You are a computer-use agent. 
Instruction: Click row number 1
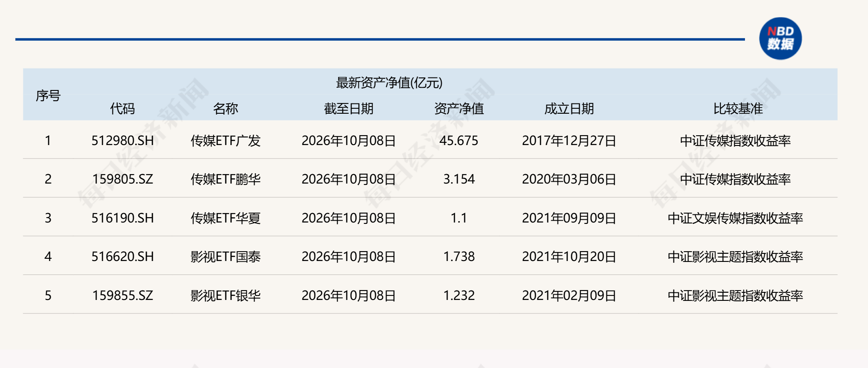(x=48, y=141)
